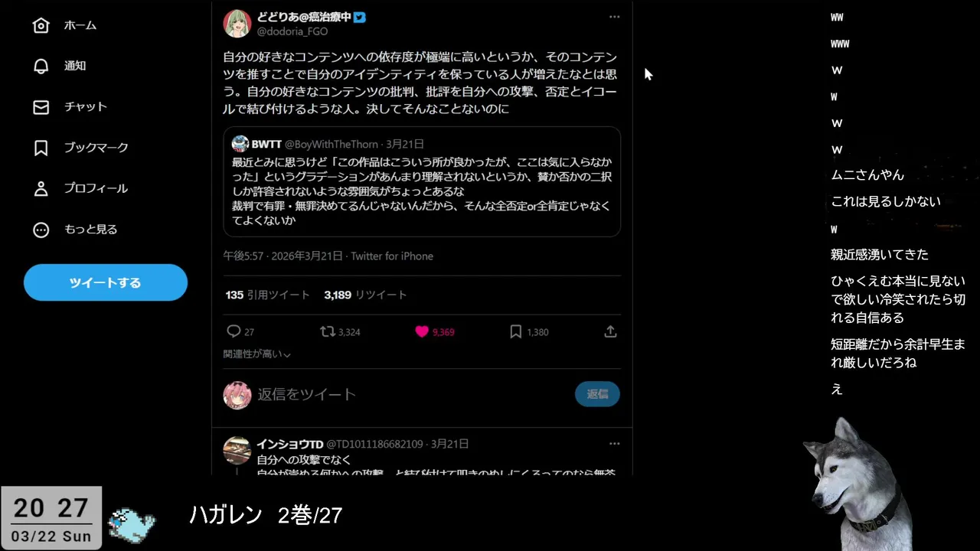Screen dimensions: 980x551
Task: Open the quoted BWTT tweet card
Action: 422,181
